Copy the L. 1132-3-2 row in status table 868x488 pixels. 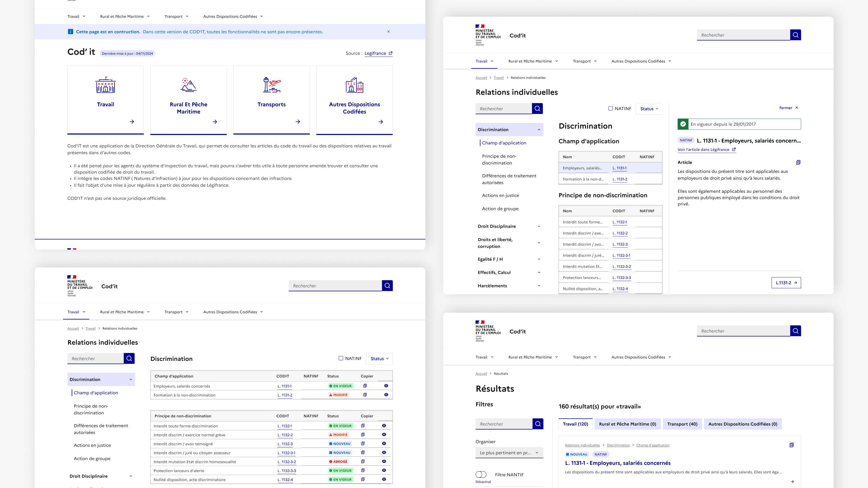pyautogui.click(x=363, y=461)
